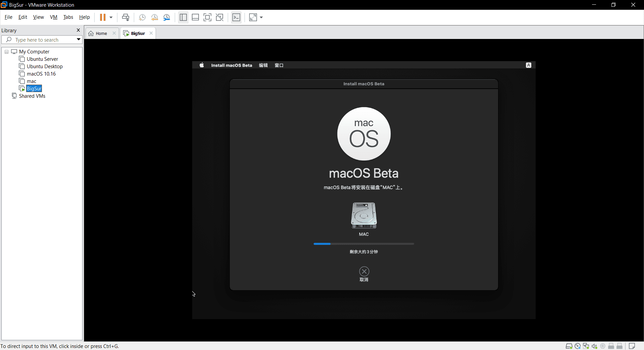Open the Edit menu
644x350 pixels.
tap(23, 17)
